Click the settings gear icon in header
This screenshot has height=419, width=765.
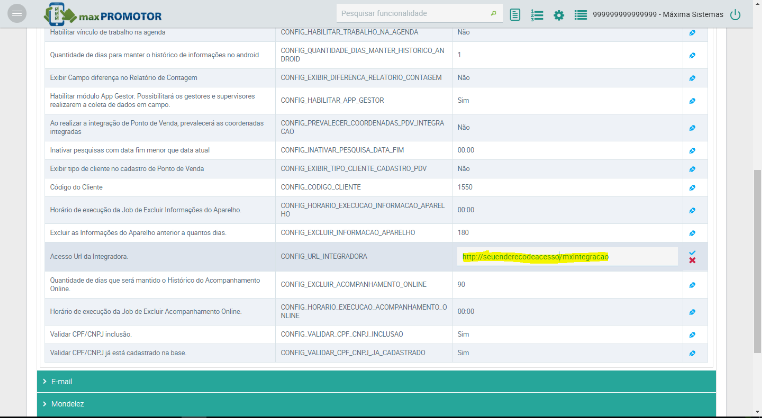pyautogui.click(x=559, y=15)
